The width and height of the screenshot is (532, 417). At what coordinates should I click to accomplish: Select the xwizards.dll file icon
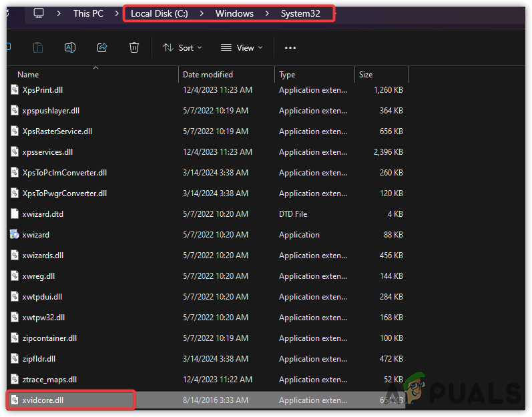pyautogui.click(x=15, y=256)
